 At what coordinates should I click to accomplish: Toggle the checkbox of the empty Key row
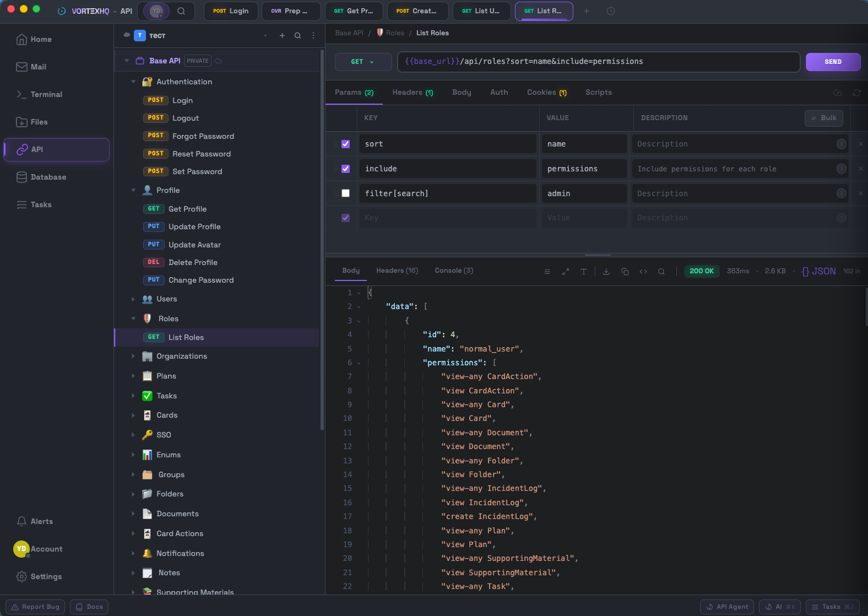click(345, 218)
